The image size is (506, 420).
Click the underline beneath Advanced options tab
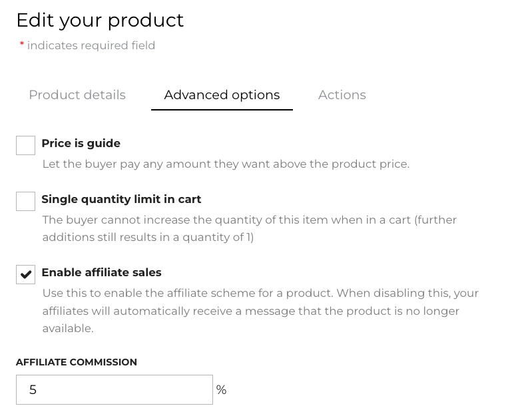point(222,109)
